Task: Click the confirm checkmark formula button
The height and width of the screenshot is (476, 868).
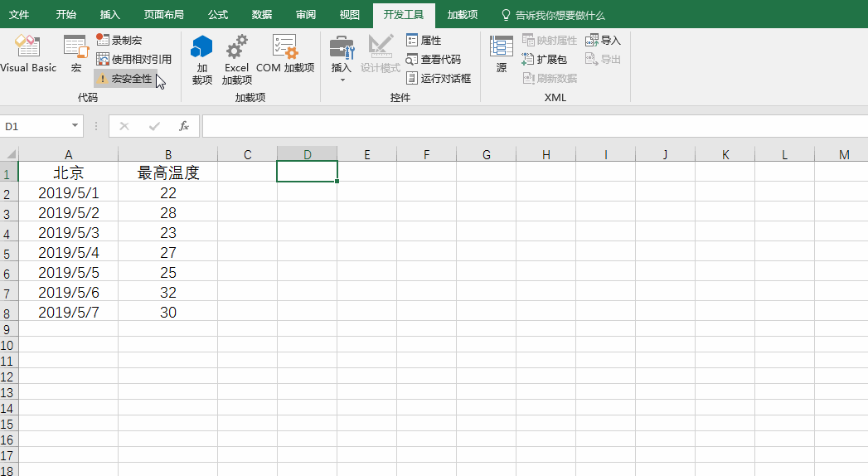Action: coord(154,126)
